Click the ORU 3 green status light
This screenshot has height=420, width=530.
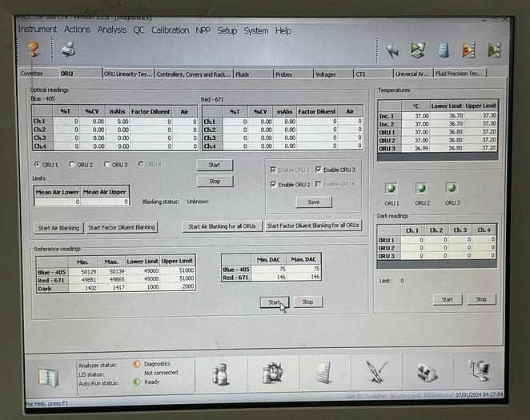[x=452, y=188]
